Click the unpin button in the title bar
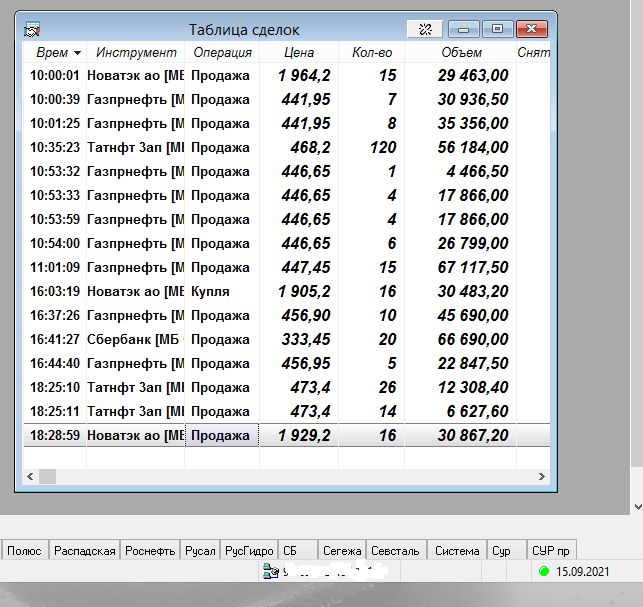This screenshot has width=643, height=607. 425,29
